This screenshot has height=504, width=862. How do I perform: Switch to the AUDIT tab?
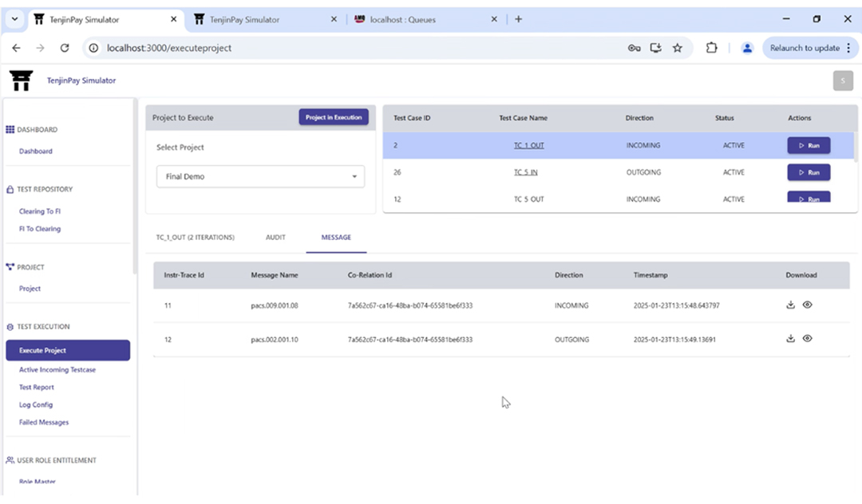[275, 237]
